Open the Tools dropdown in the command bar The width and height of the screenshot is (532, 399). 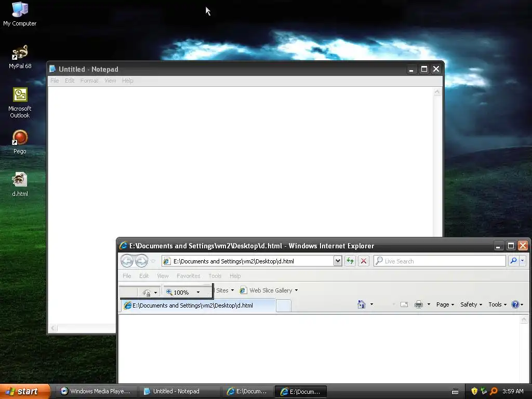[x=497, y=304]
